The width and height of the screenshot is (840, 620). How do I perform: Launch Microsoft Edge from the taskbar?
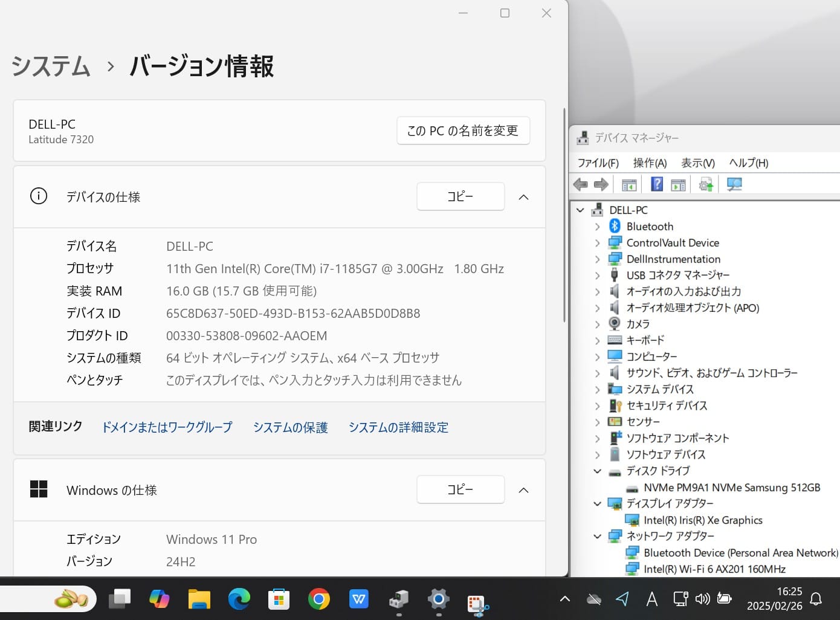[x=239, y=599]
